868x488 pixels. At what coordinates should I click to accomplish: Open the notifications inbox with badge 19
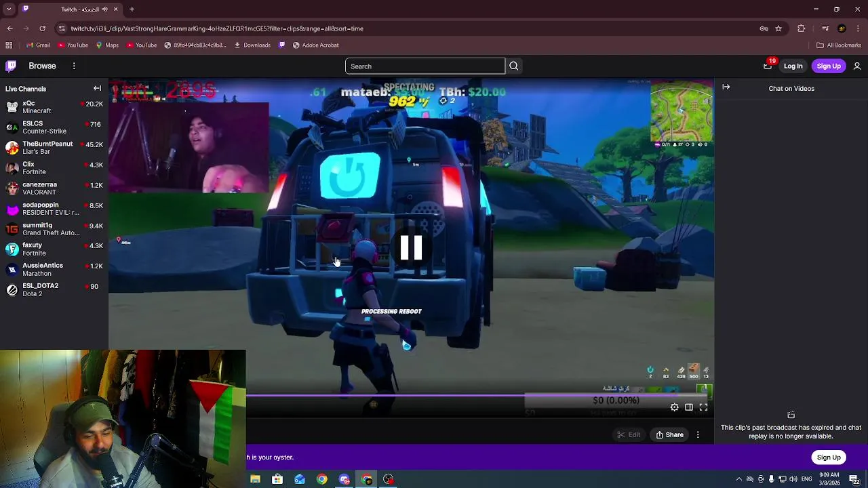pyautogui.click(x=768, y=66)
